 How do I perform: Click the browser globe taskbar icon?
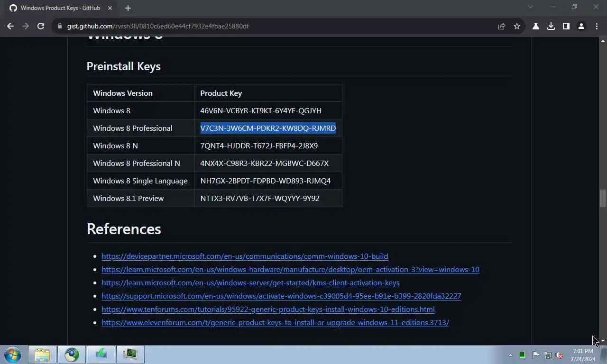pos(72,355)
